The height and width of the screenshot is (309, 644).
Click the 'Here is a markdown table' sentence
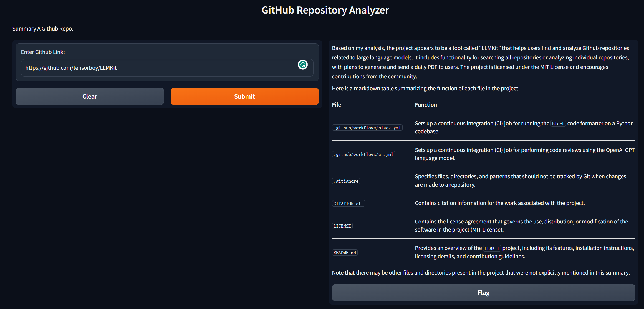[426, 88]
